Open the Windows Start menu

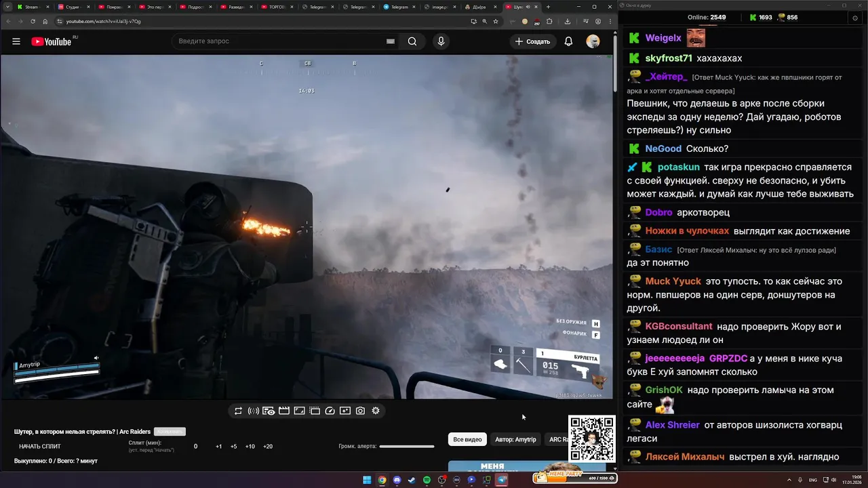pyautogui.click(x=367, y=480)
